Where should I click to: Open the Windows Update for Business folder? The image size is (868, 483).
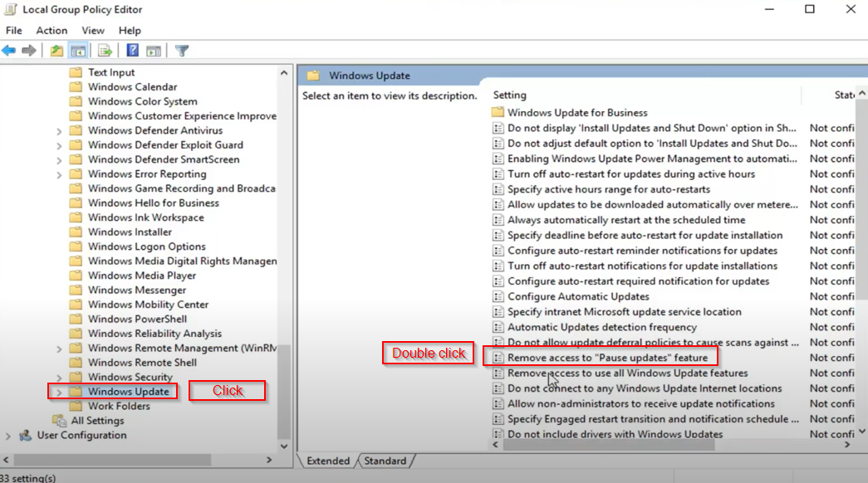coord(577,113)
